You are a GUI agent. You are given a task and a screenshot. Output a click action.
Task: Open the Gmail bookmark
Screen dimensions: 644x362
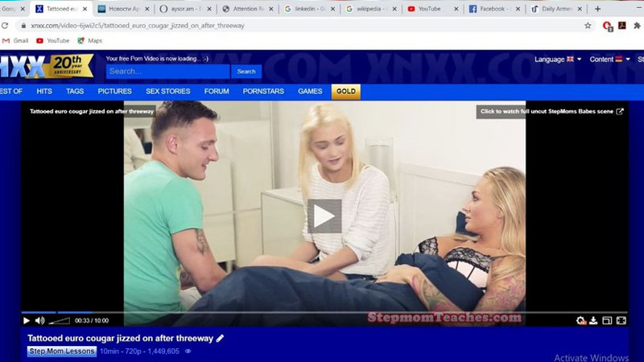pos(15,41)
